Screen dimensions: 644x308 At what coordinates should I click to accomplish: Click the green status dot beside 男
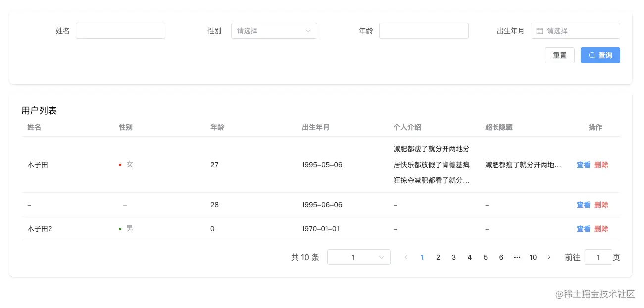[120, 228]
